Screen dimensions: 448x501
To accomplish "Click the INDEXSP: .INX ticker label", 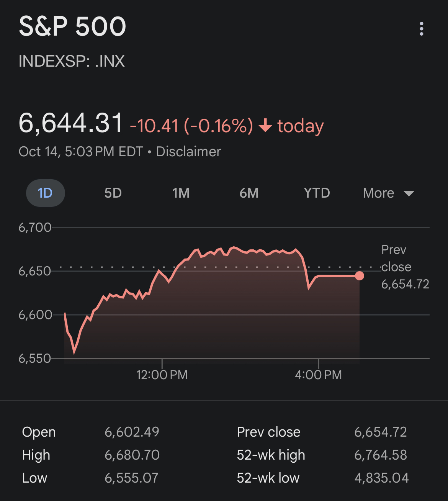I will click(x=72, y=61).
